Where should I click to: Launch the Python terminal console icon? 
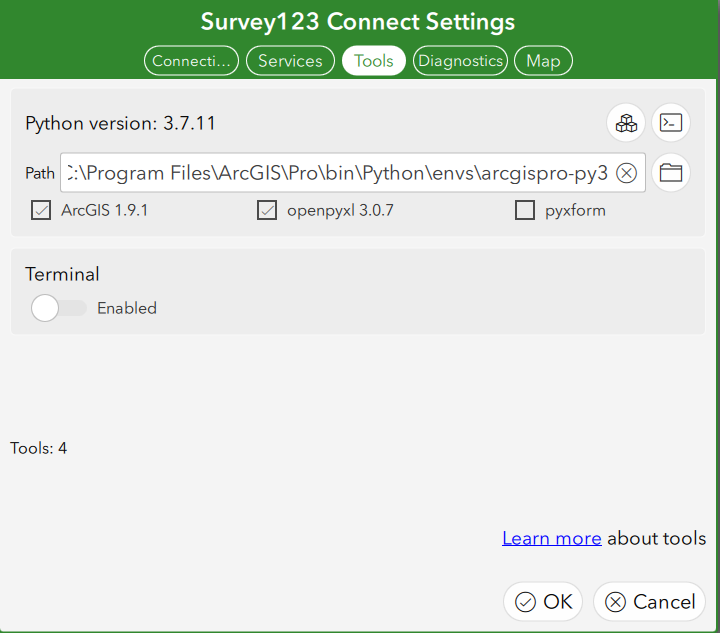(671, 123)
